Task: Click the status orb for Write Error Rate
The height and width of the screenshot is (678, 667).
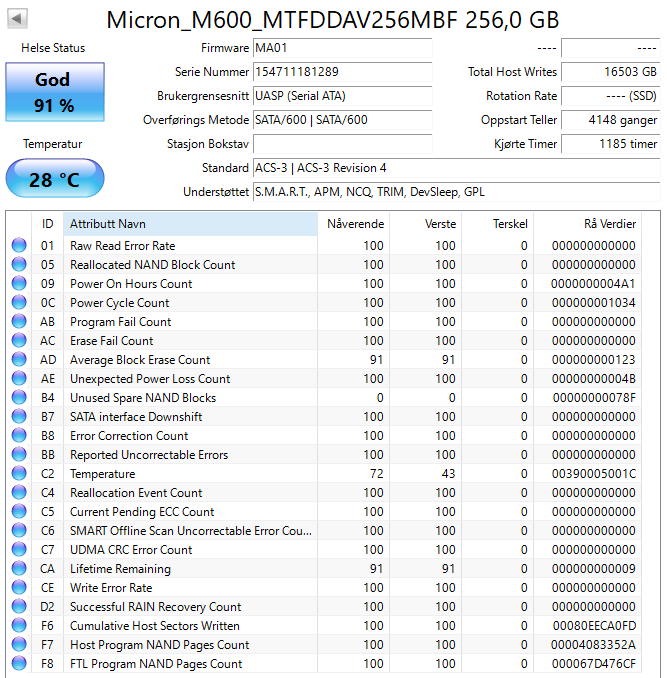Action: tap(18, 588)
